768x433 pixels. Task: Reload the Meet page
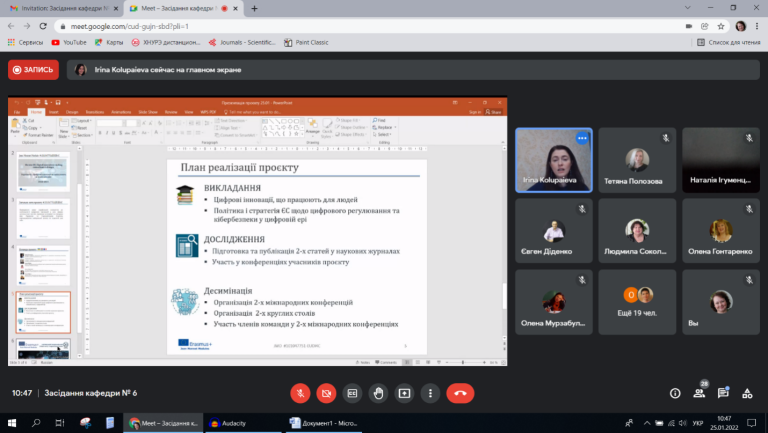43,26
